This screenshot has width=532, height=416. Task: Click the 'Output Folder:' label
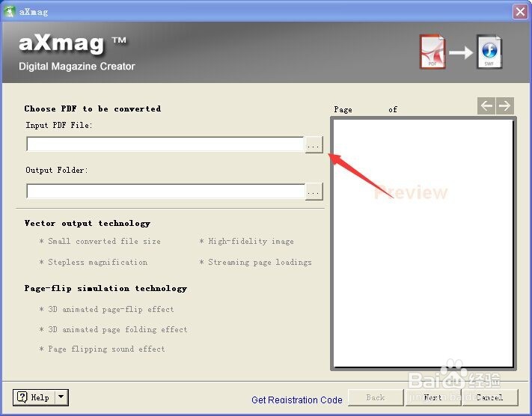[x=57, y=170]
